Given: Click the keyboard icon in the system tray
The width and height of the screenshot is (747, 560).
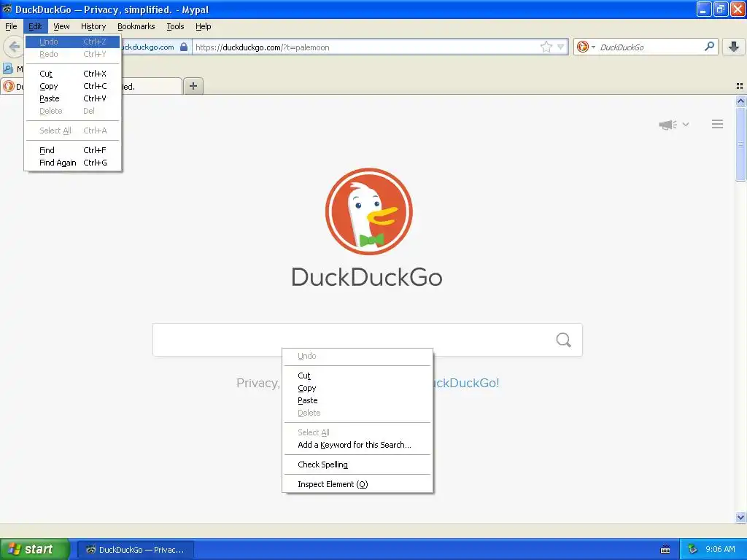Looking at the screenshot, I should 665,550.
